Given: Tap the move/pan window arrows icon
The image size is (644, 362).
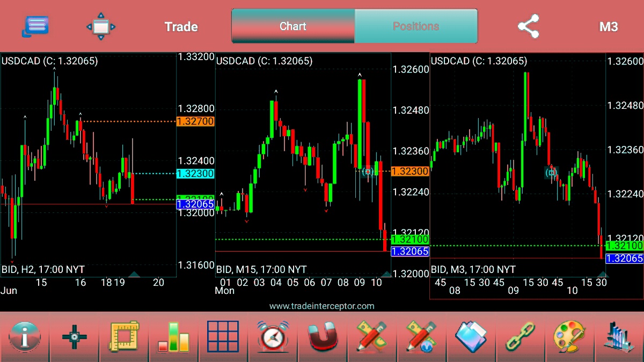Looking at the screenshot, I should tap(101, 26).
